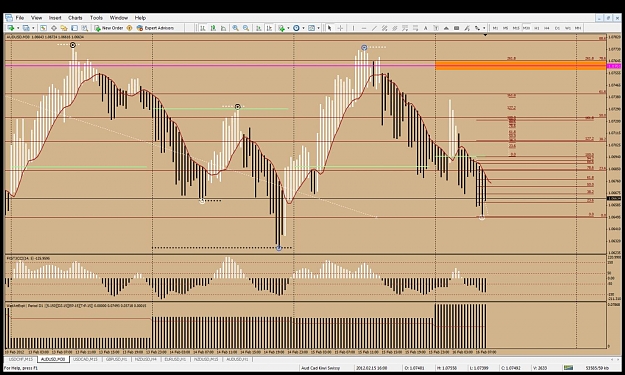625x375 pixels.
Task: Open the Strategy Tester icon
Action: click(85, 28)
